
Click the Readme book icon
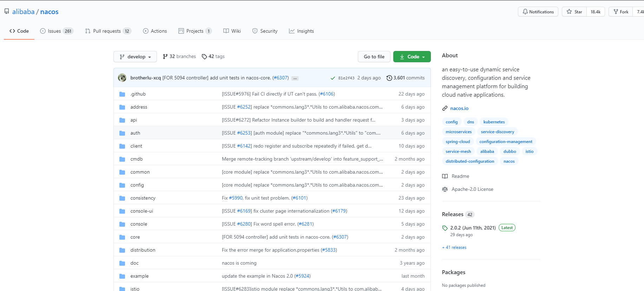tap(445, 176)
